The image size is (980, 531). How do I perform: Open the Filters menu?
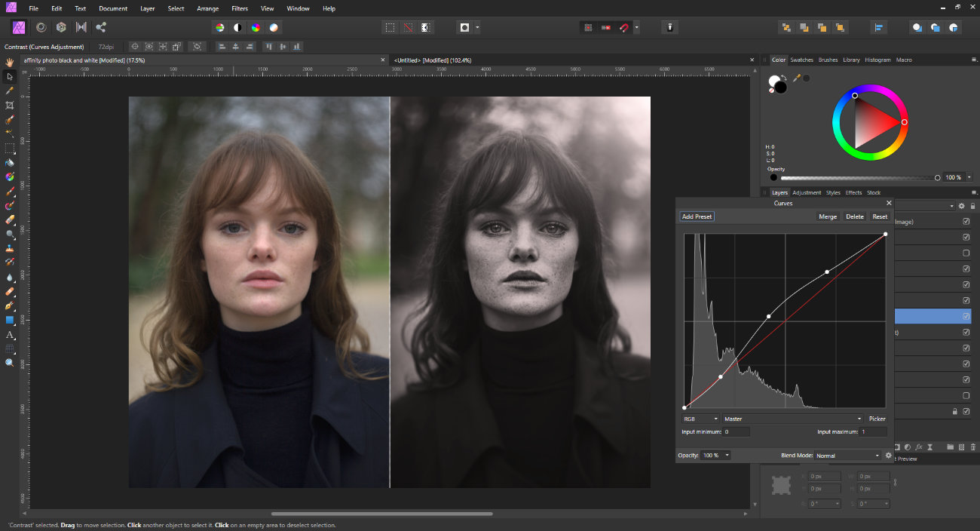click(240, 8)
